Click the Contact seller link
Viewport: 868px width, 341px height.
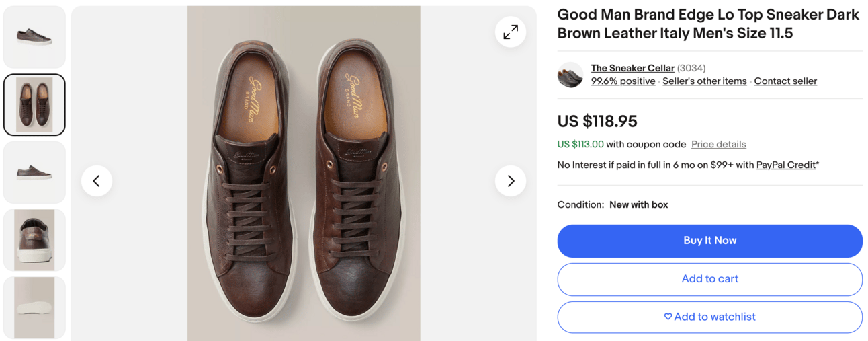pyautogui.click(x=785, y=81)
